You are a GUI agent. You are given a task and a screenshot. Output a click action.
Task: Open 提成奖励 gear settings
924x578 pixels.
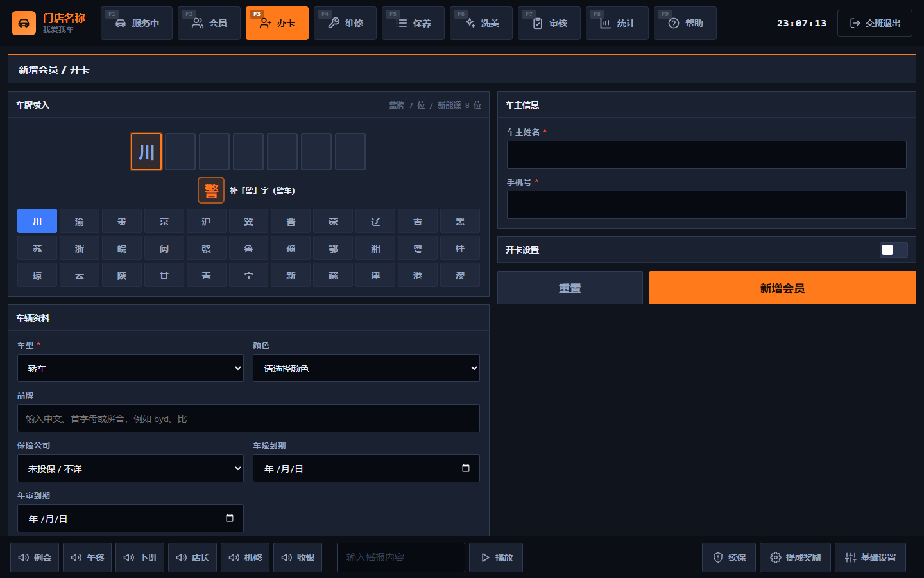coord(795,557)
